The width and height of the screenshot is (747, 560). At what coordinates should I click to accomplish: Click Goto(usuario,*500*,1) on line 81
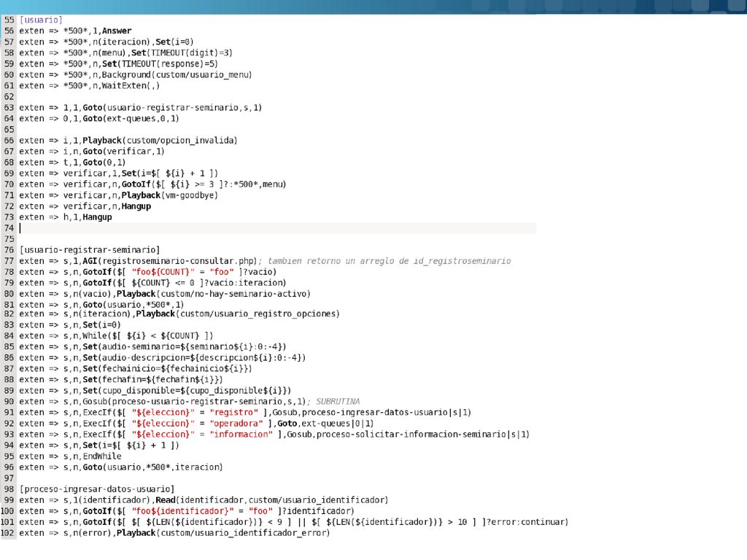pos(133,305)
